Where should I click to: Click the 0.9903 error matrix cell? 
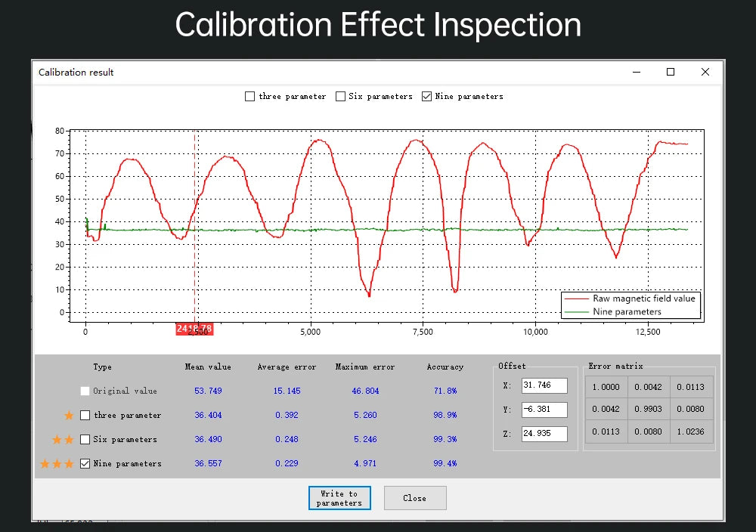pyautogui.click(x=649, y=409)
